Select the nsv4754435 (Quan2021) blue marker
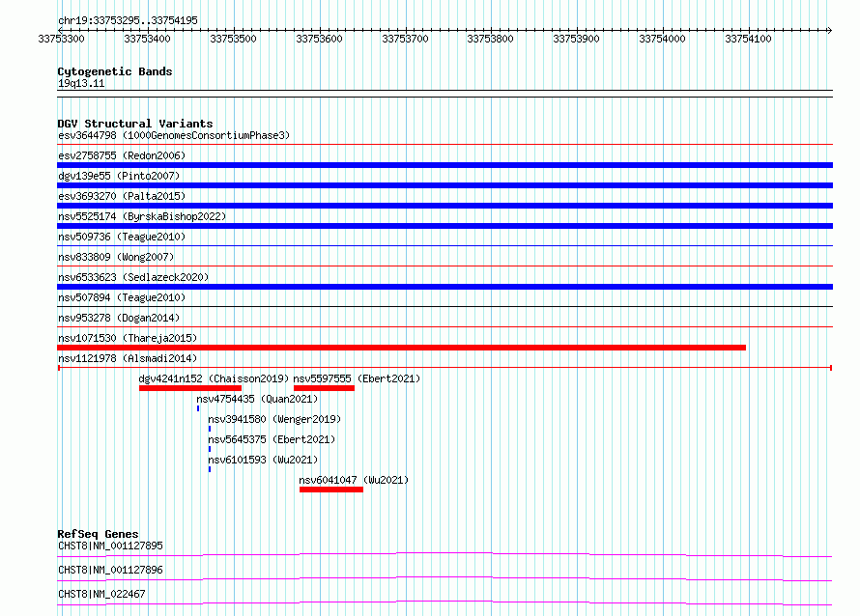Viewport: 860px width, 616px height. point(198,408)
